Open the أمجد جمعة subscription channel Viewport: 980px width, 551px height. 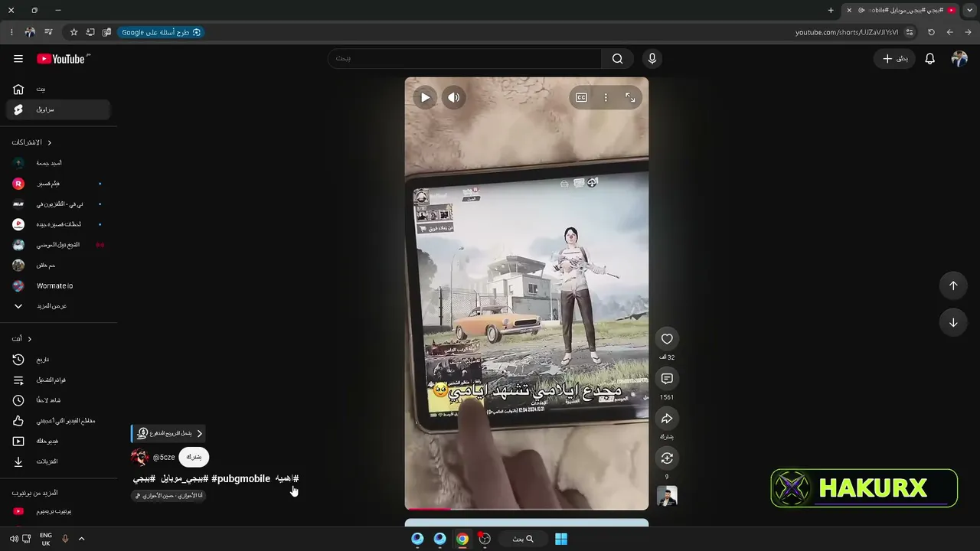pos(58,163)
